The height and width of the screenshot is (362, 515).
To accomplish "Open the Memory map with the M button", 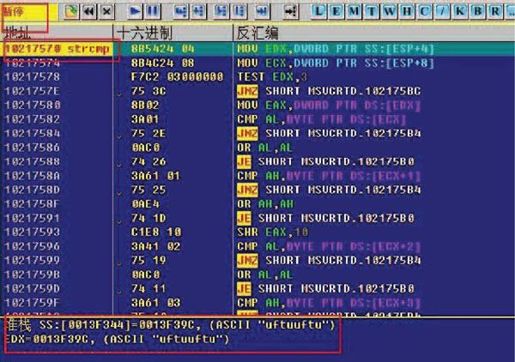I will pos(354,12).
